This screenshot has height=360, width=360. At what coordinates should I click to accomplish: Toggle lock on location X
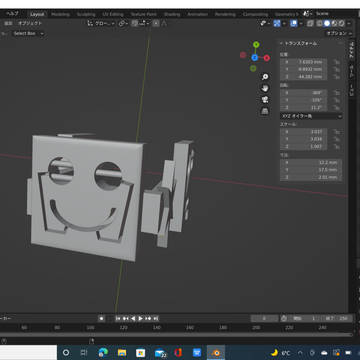coord(336,62)
